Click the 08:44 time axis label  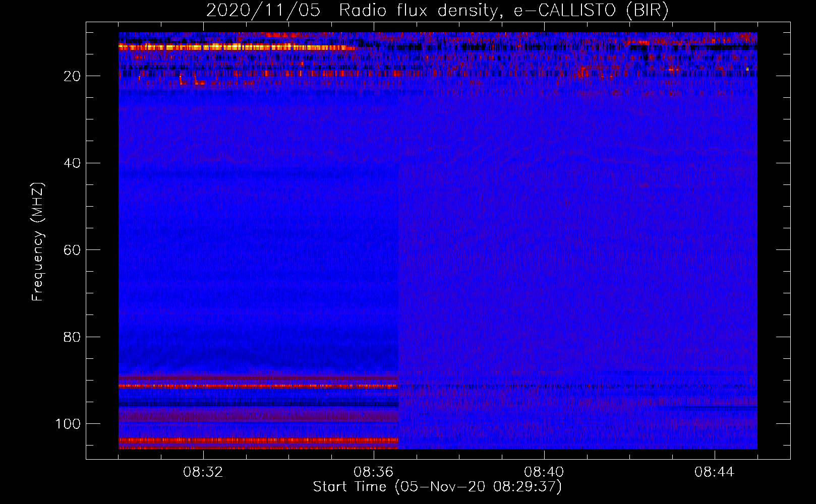point(715,472)
